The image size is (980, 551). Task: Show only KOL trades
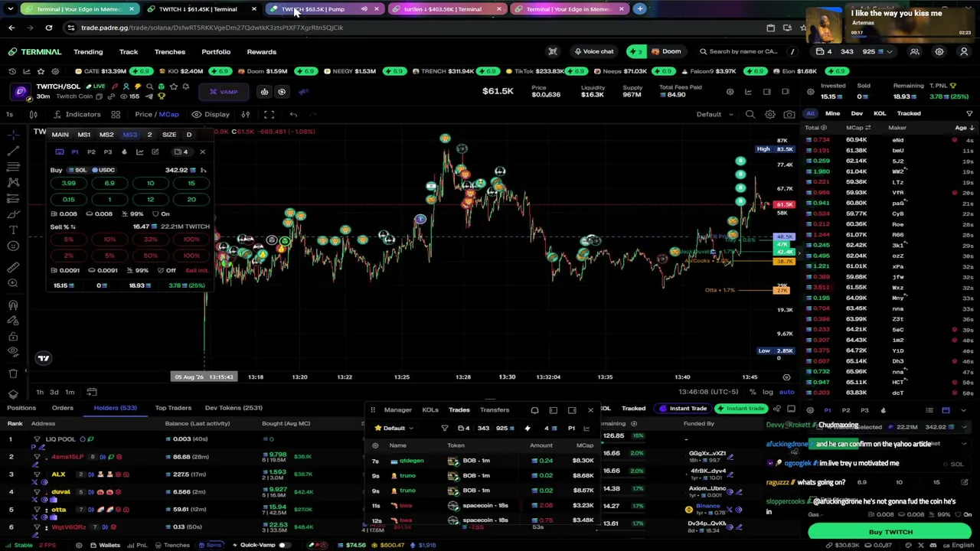pos(880,113)
